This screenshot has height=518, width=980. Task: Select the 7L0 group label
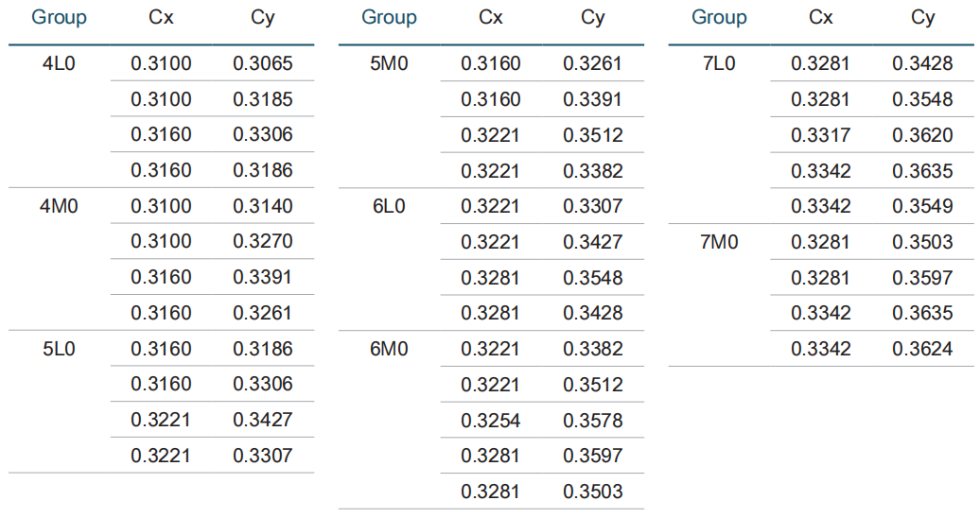point(719,63)
